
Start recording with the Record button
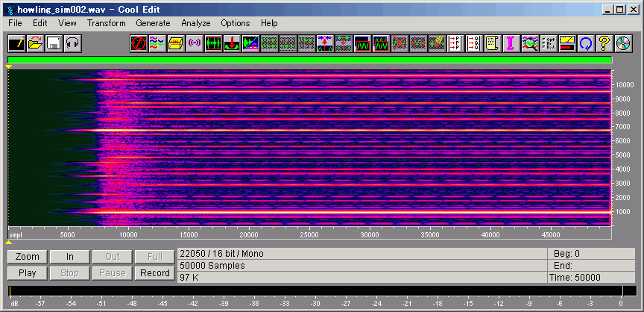155,273
